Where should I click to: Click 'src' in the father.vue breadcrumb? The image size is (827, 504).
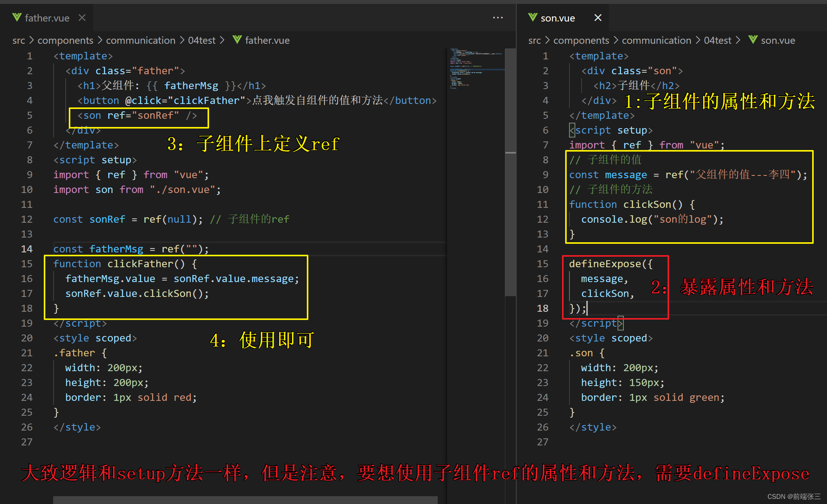(x=18, y=40)
